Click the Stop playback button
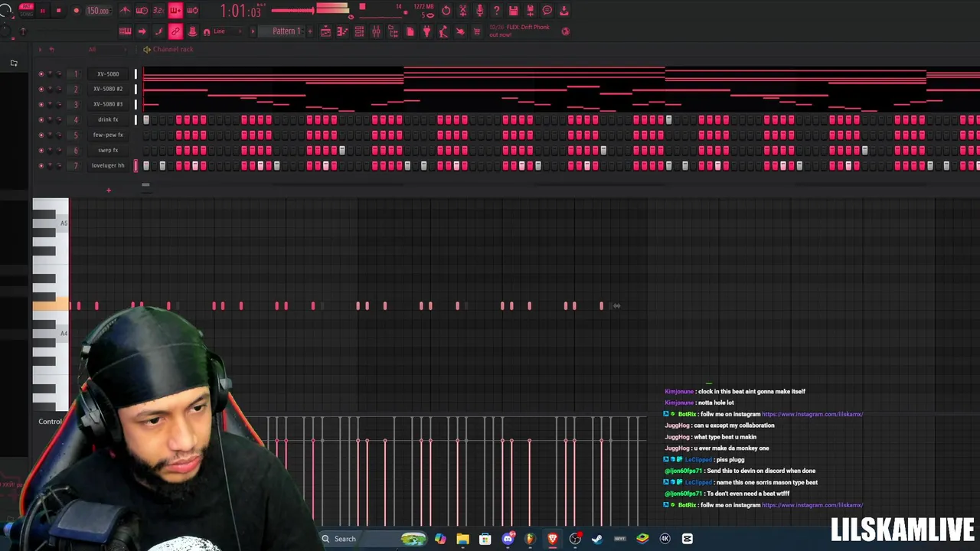 click(59, 11)
